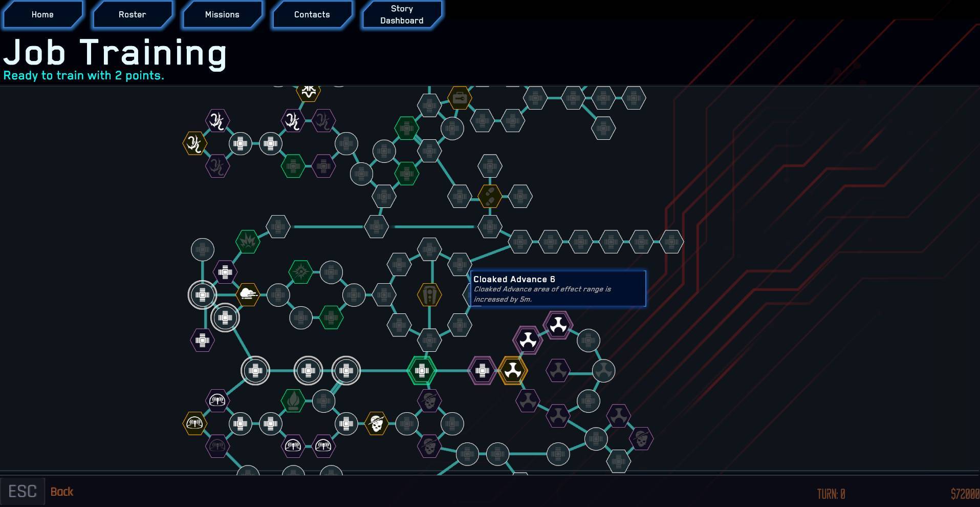Viewport: 980px width, 507px height.
Task: Select the dim trefoil circle node
Action: pos(603,370)
